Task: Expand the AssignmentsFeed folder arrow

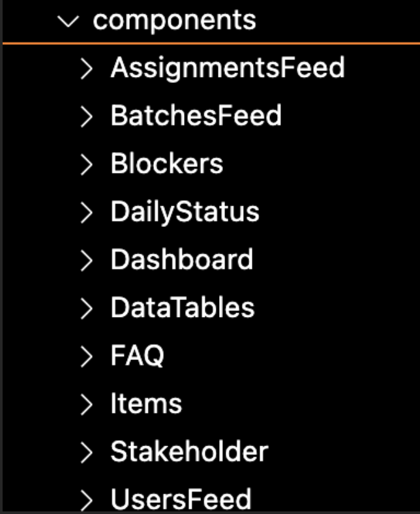Action: 87,68
